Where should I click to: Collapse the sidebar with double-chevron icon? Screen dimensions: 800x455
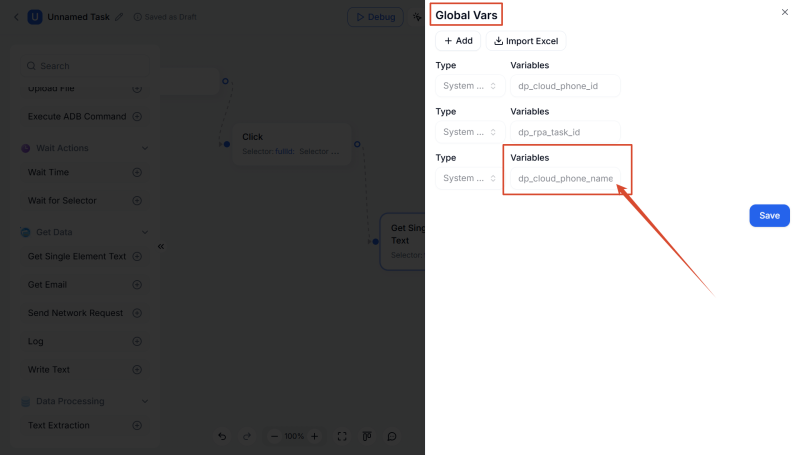161,246
